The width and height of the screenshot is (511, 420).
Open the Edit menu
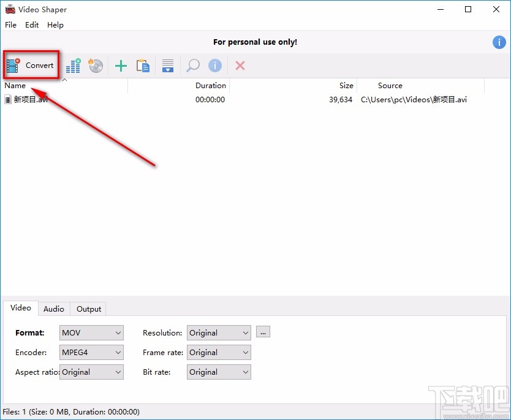32,25
